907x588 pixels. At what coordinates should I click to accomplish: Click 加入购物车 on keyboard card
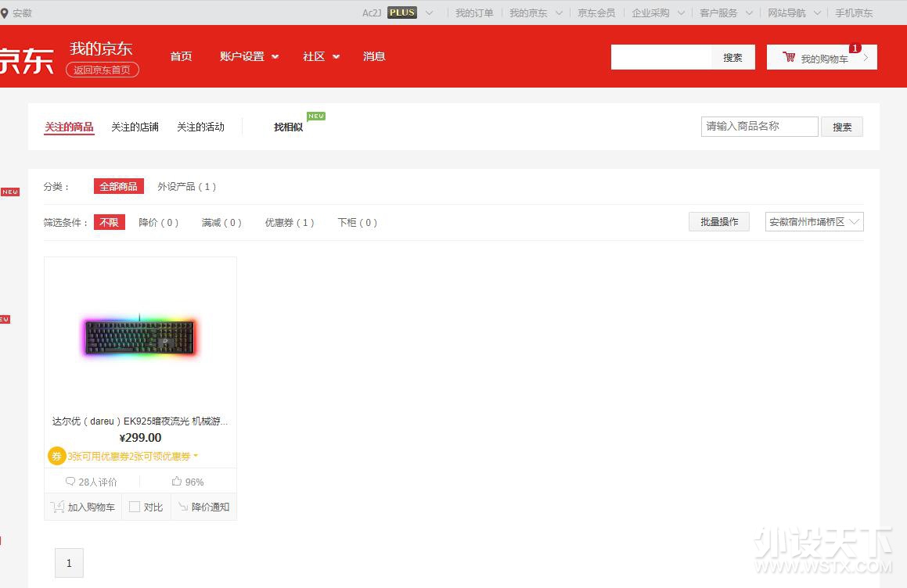click(83, 507)
